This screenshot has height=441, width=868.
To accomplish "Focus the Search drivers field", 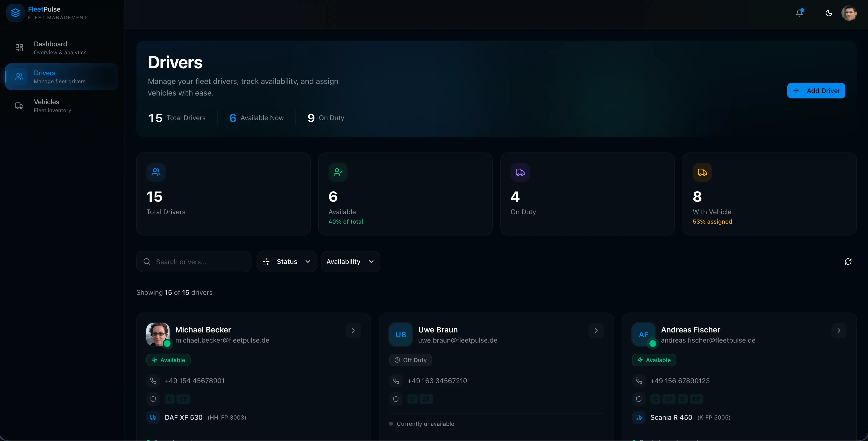I will point(199,262).
